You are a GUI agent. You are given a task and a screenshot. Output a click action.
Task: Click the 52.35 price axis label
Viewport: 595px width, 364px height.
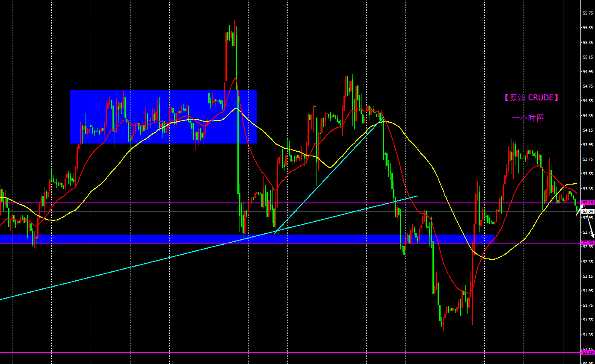pyautogui.click(x=588, y=262)
